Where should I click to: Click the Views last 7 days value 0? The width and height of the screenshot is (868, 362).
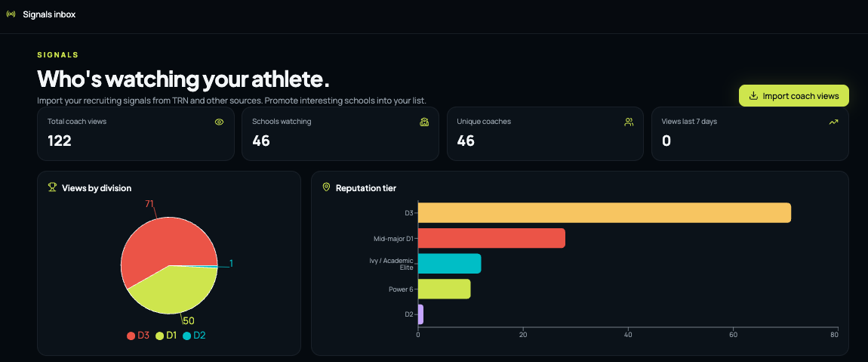[x=666, y=141]
